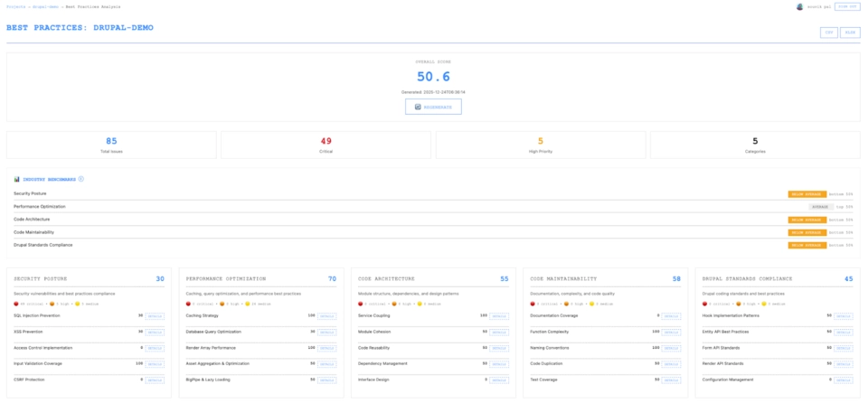Image resolution: width=868 pixels, height=403 pixels.
Task: Click the Drupal Standards Compliance card heading
Action: [748, 279]
